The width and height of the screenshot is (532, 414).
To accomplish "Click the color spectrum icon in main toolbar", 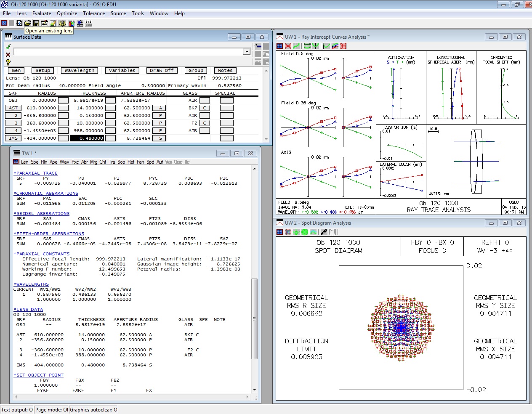I will [71, 23].
